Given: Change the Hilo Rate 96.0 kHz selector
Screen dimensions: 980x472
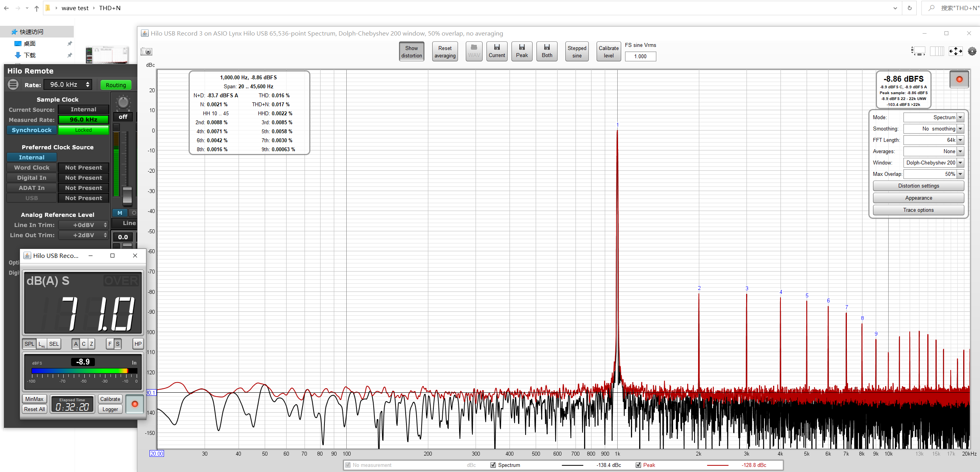Looking at the screenshot, I should coord(68,84).
